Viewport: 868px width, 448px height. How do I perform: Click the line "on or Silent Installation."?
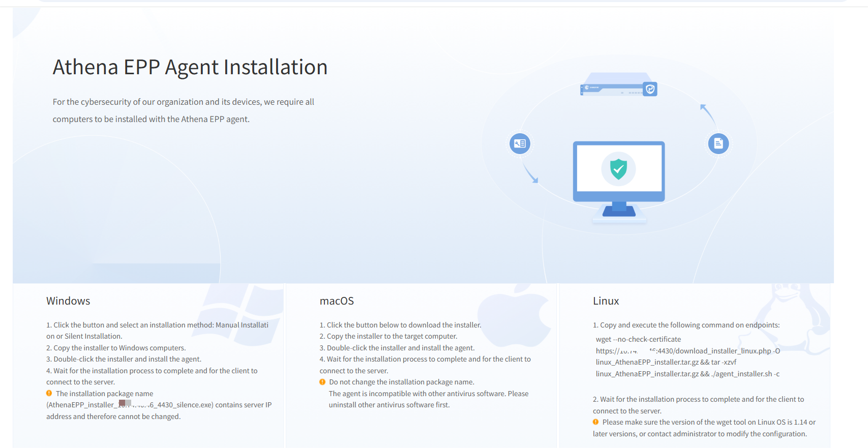(84, 336)
